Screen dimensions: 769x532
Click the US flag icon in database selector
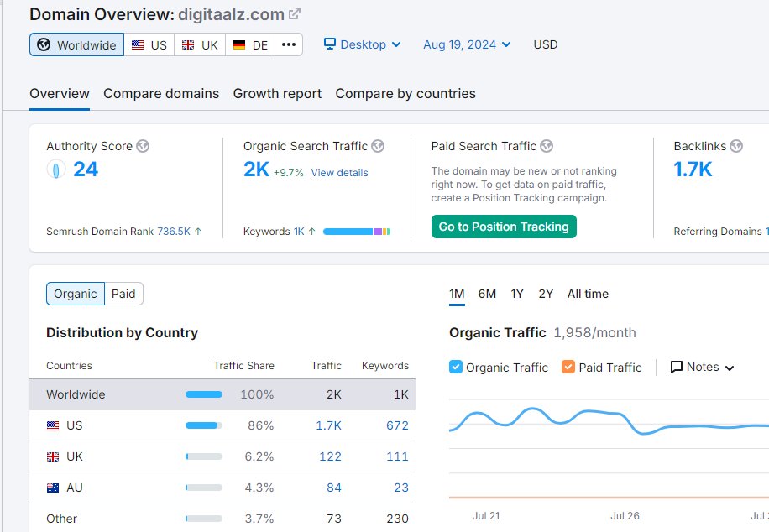coord(138,45)
